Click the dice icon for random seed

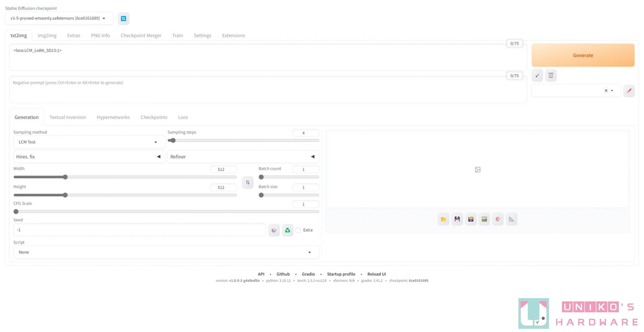tap(274, 230)
